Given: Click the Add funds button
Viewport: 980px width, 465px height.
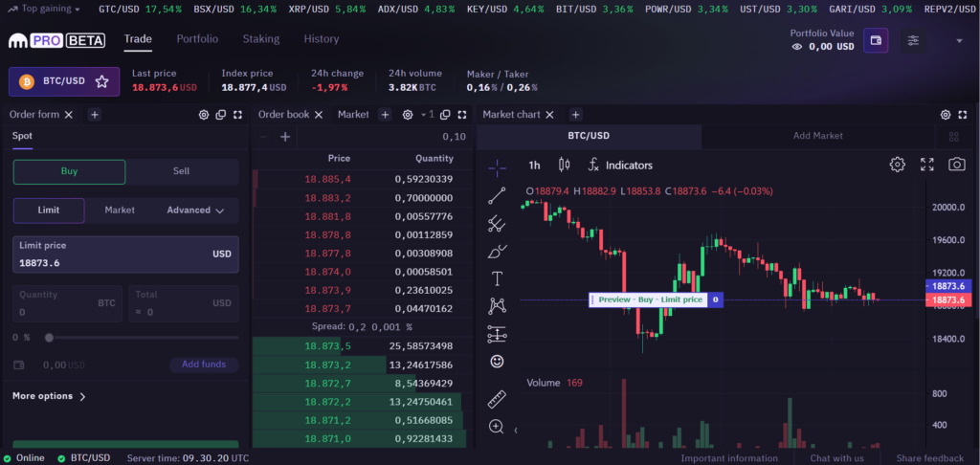Looking at the screenshot, I should coord(204,365).
